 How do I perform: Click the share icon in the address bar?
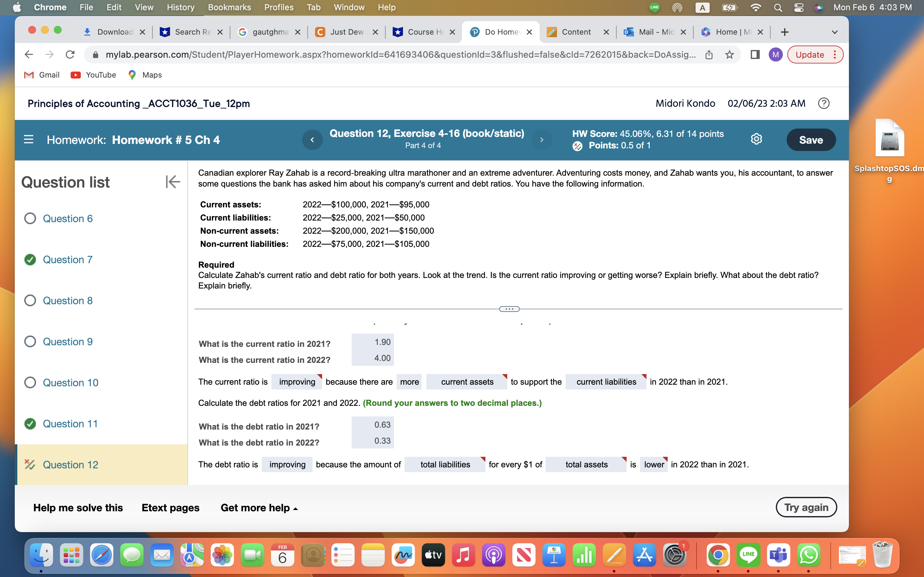[709, 54]
